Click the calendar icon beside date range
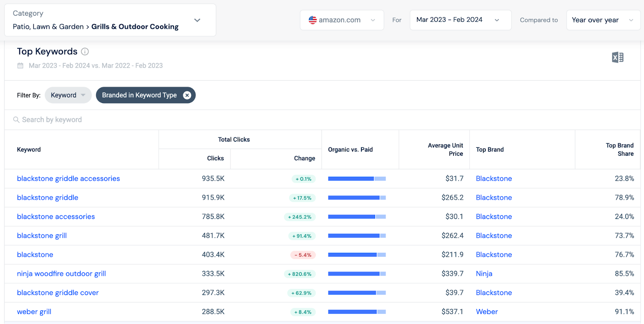 20,66
